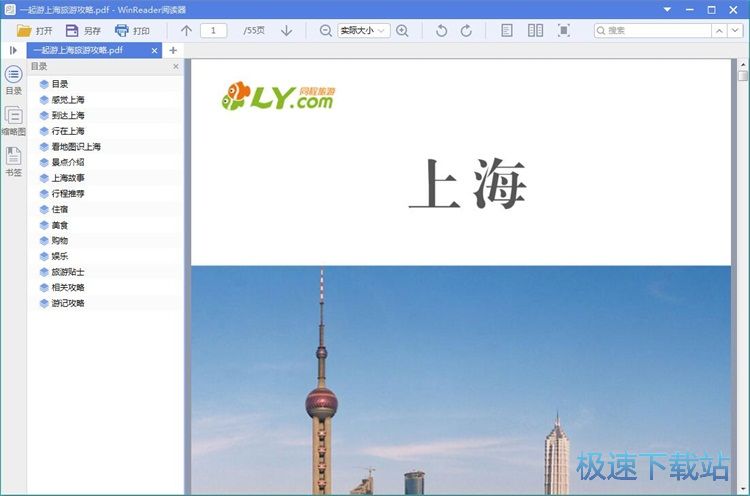Jump to 游记攻略 section
This screenshot has height=496, width=750.
[x=67, y=303]
